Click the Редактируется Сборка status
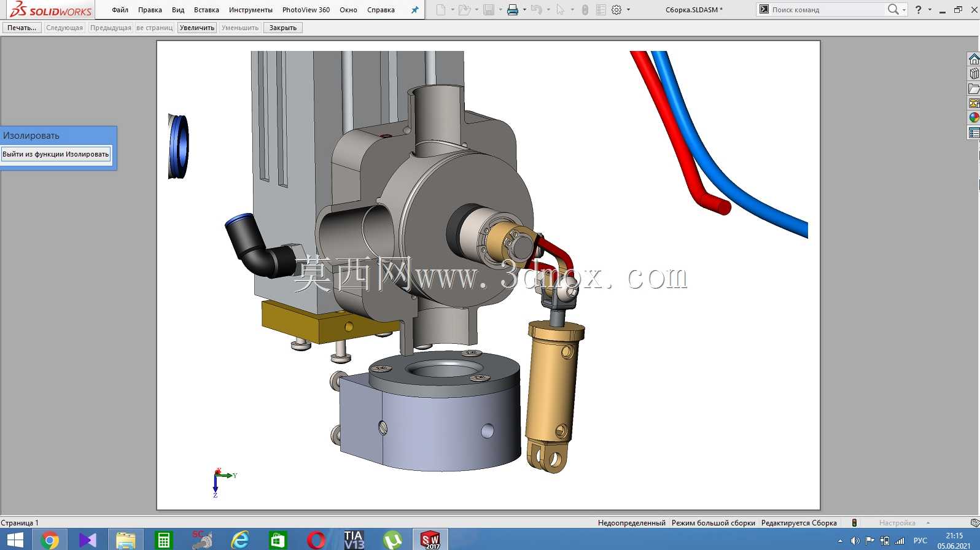Viewport: 980px width, 550px height. click(x=799, y=523)
